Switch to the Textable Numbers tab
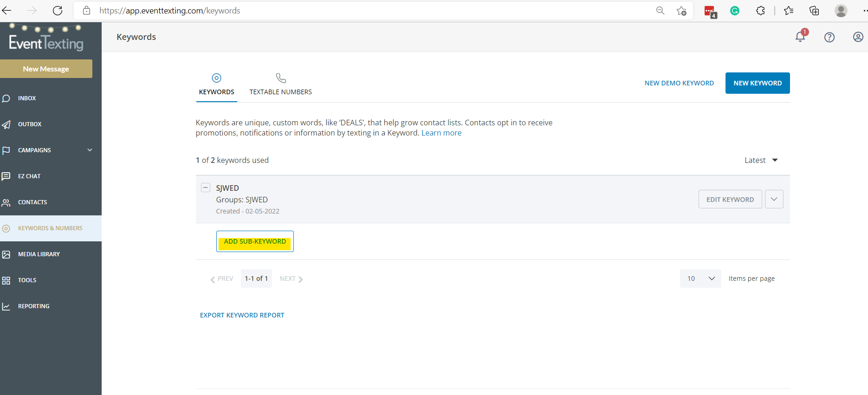This screenshot has height=395, width=868. (281, 85)
